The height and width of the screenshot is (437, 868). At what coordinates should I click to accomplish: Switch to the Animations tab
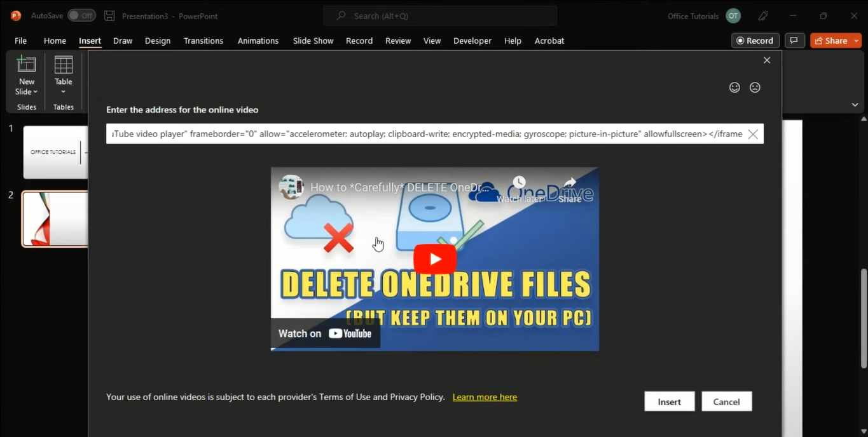tap(258, 40)
